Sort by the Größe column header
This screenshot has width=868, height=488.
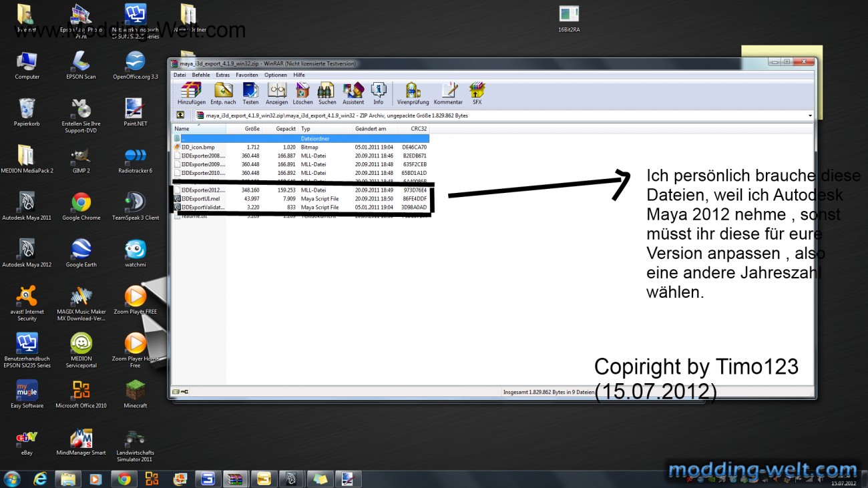click(x=244, y=129)
